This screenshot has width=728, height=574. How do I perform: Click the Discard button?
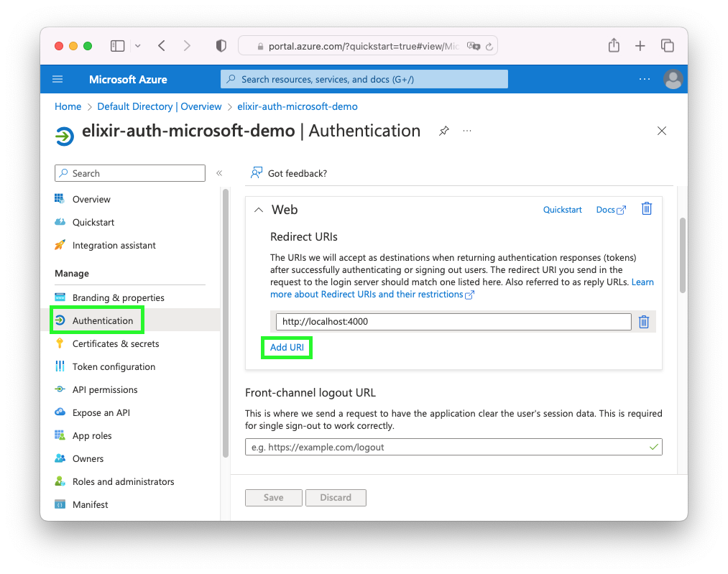tap(336, 497)
